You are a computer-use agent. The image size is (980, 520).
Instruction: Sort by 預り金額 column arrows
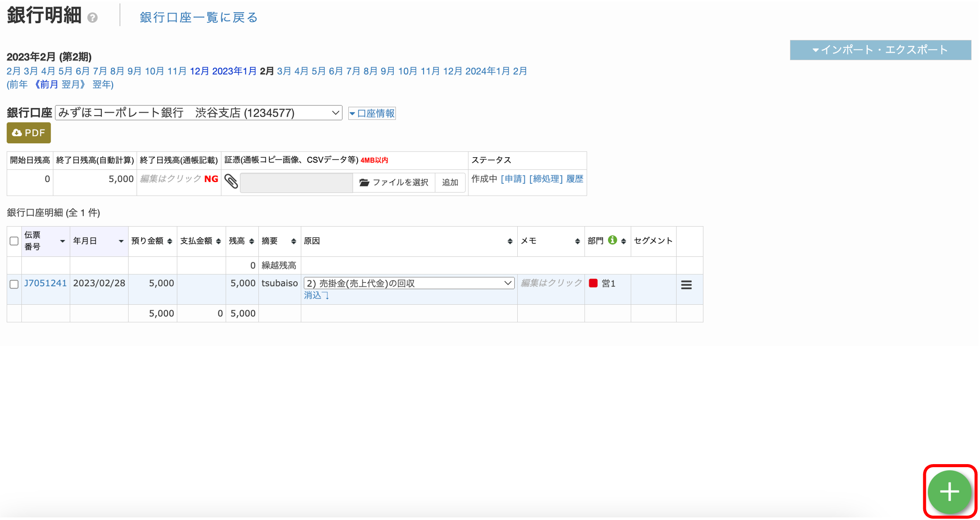click(x=170, y=241)
